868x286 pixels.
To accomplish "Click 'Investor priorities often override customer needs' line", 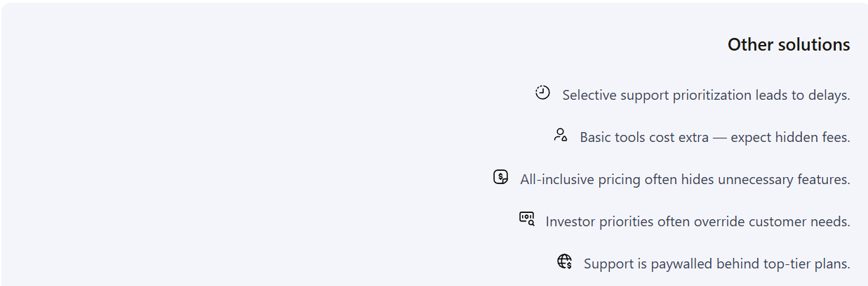I will tap(698, 221).
